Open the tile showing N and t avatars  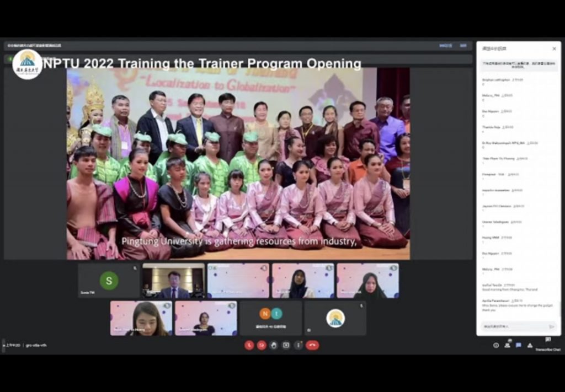click(x=270, y=318)
